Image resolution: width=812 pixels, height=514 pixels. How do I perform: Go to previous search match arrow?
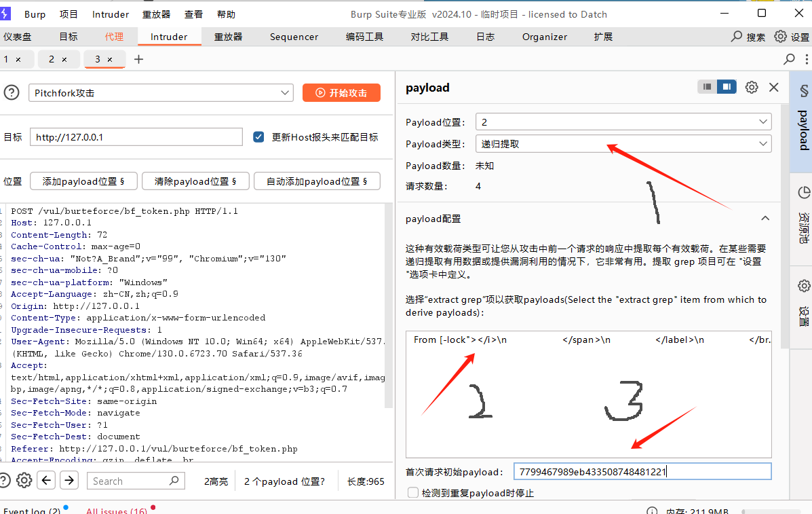click(x=47, y=480)
